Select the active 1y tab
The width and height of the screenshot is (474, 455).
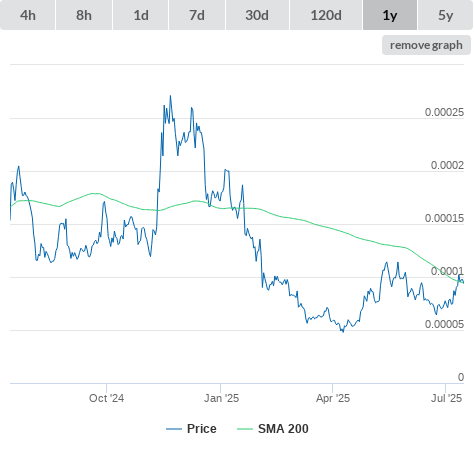[x=390, y=15]
